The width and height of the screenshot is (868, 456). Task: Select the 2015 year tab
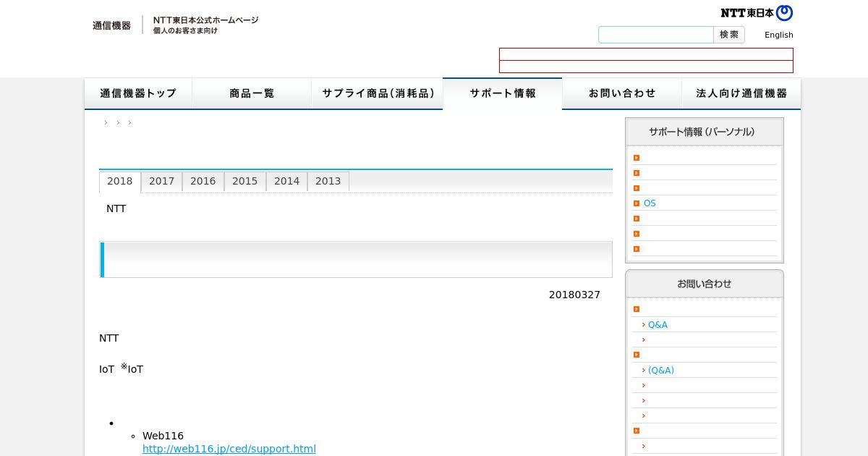pos(245,182)
